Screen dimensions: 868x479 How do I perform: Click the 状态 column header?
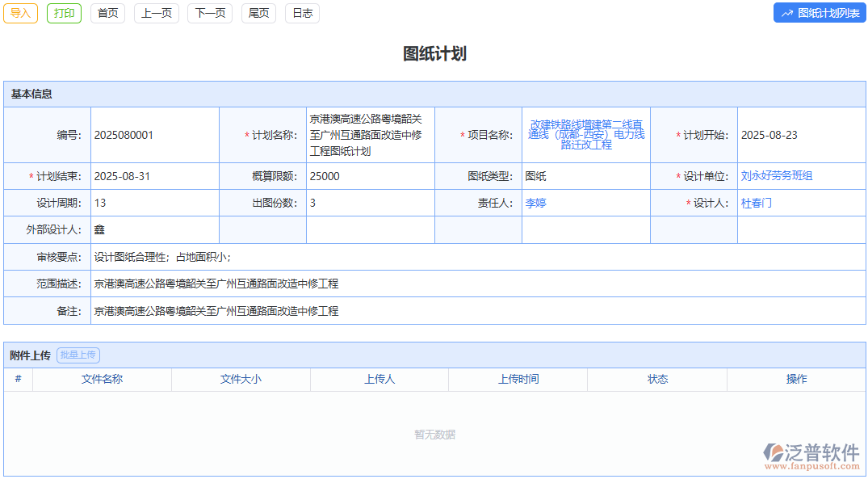pyautogui.click(x=657, y=379)
